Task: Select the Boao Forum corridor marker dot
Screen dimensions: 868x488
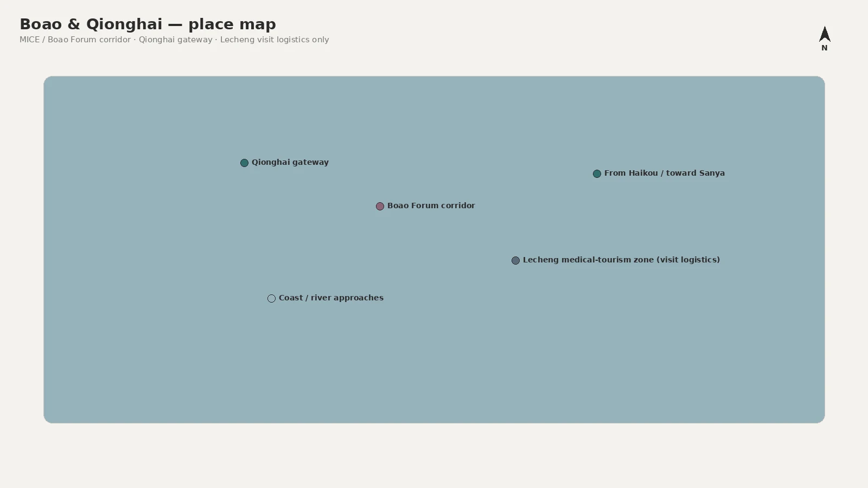Action: [380, 206]
